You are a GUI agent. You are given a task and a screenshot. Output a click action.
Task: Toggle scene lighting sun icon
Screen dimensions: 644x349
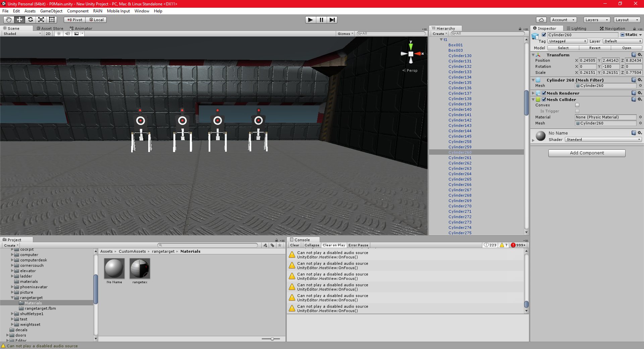59,34
